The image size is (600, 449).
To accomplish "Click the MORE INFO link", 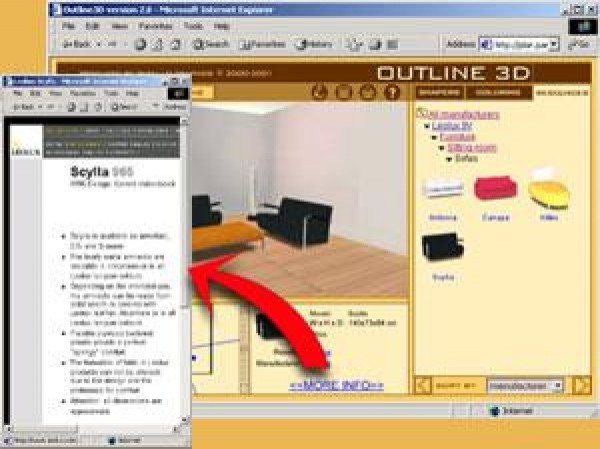I will [336, 385].
